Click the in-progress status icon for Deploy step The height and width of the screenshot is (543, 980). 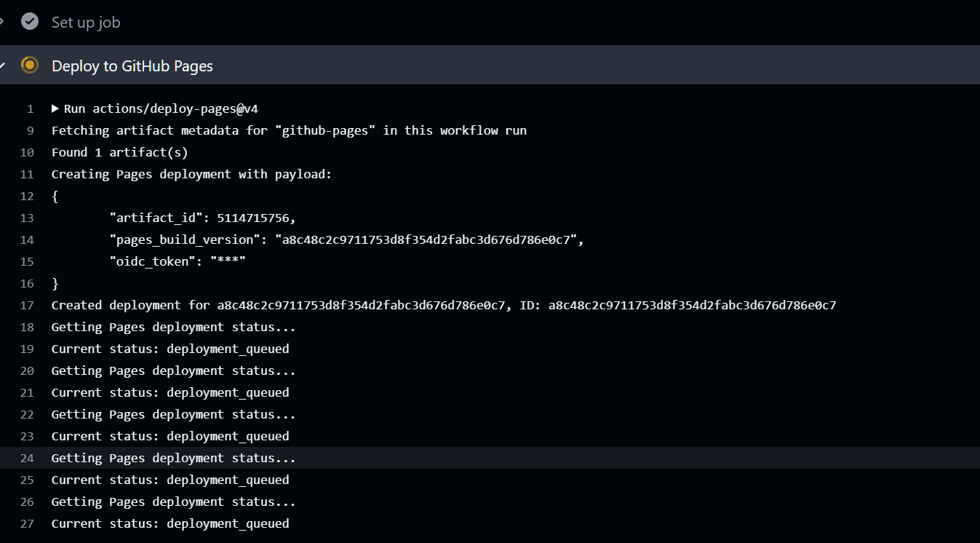point(30,66)
